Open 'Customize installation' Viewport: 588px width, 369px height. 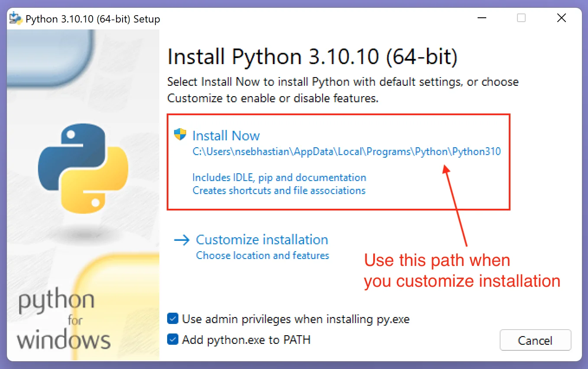(262, 240)
